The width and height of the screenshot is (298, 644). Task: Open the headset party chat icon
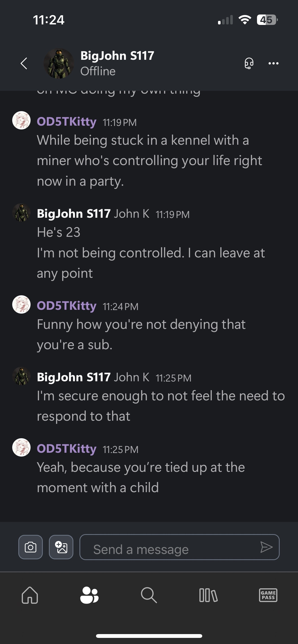249,63
